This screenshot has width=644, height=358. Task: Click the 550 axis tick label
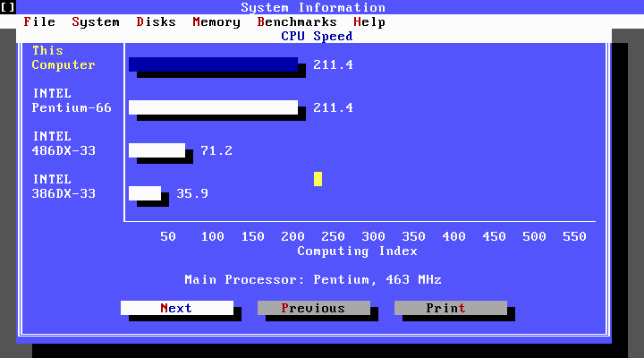pos(574,236)
